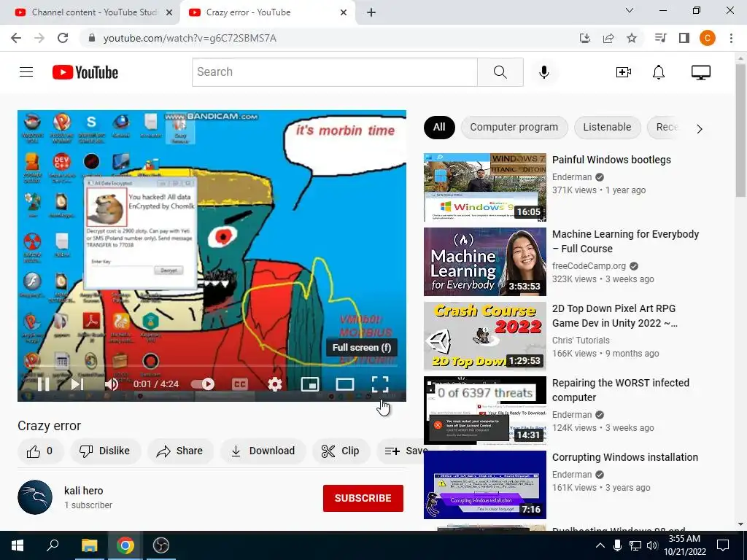Open taskbar speaker volume control
The image size is (747, 560).
coord(651,545)
